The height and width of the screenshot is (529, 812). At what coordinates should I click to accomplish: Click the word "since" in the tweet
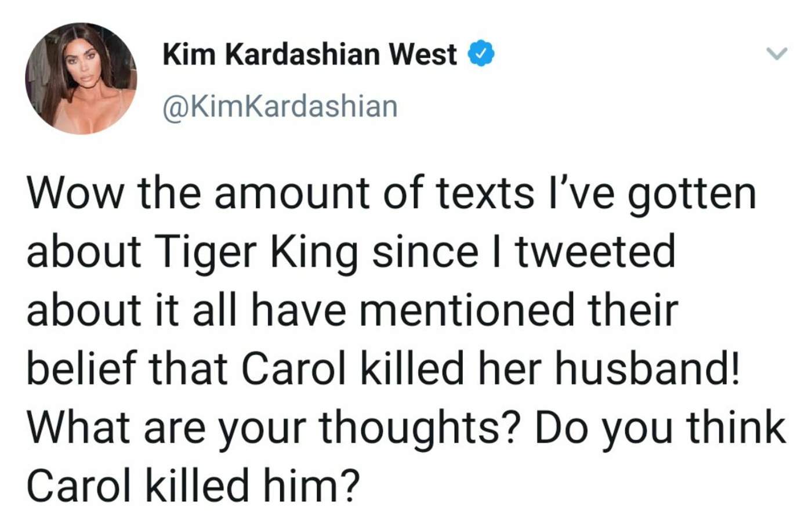point(425,252)
